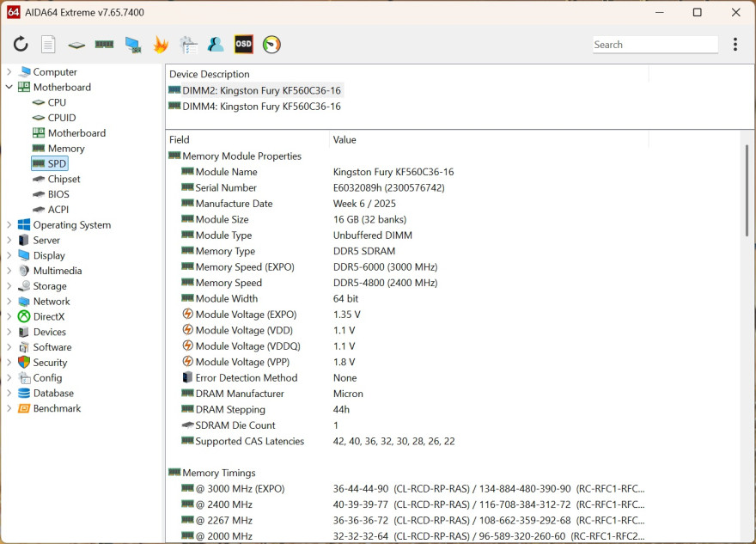The height and width of the screenshot is (544, 756).
Task: Select the Database category
Action: [46, 393]
